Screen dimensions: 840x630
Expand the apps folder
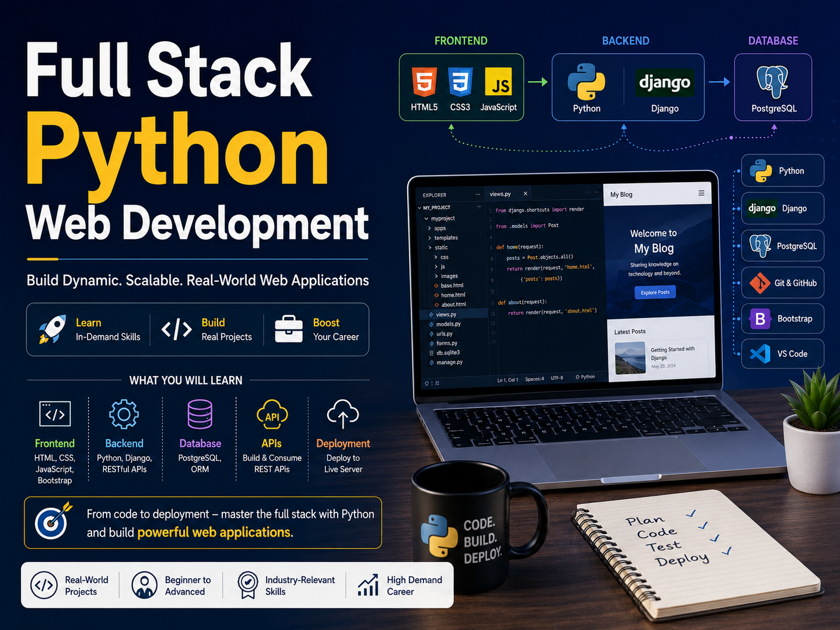click(430, 229)
